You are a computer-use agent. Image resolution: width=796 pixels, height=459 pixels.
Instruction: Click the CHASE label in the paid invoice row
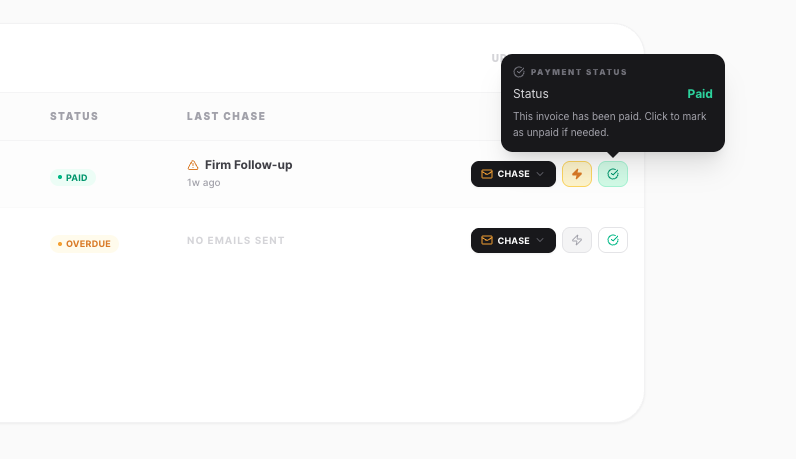point(513,174)
